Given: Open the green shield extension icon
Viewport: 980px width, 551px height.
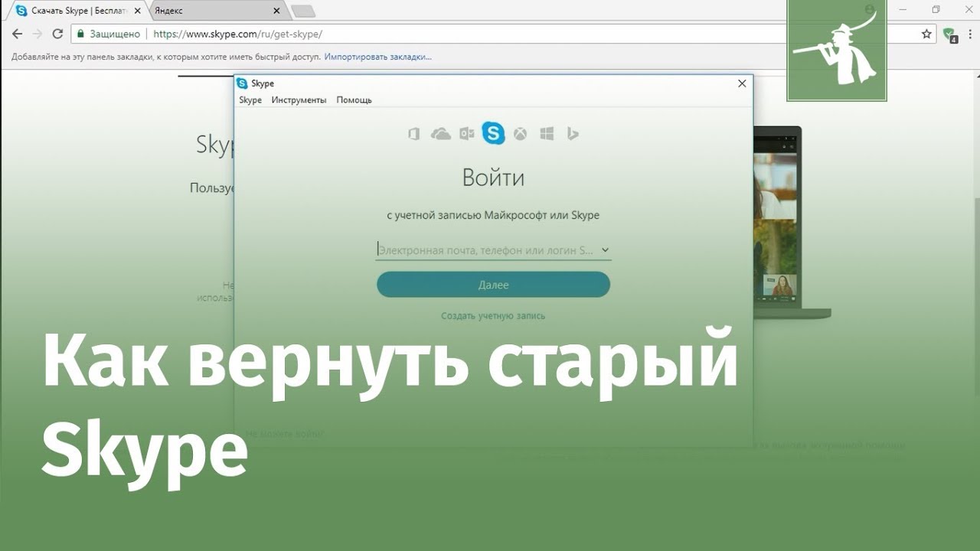Looking at the screenshot, I should click(950, 34).
